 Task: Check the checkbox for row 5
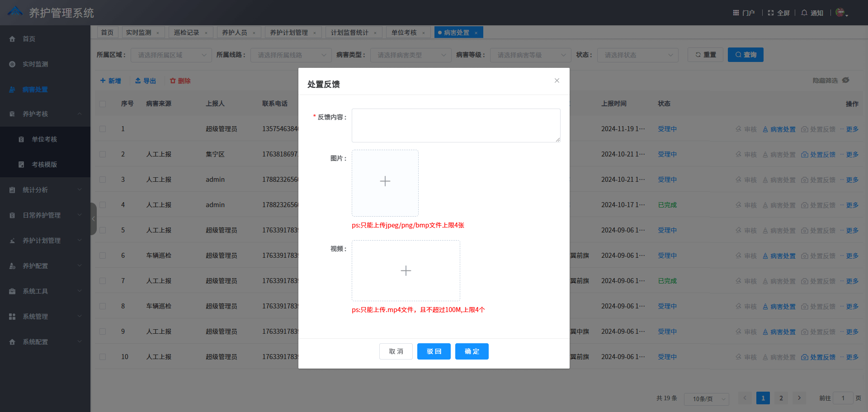point(103,230)
